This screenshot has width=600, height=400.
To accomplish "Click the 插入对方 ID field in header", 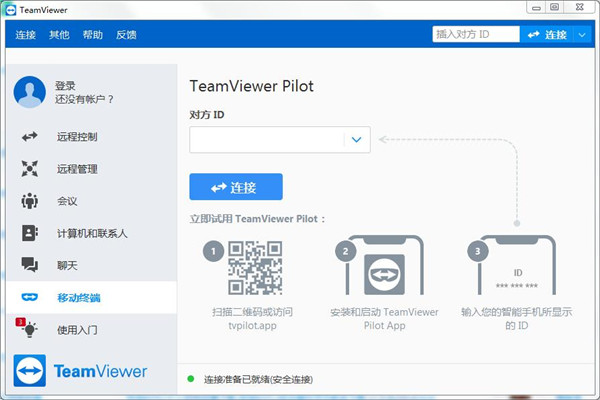I will 476,34.
